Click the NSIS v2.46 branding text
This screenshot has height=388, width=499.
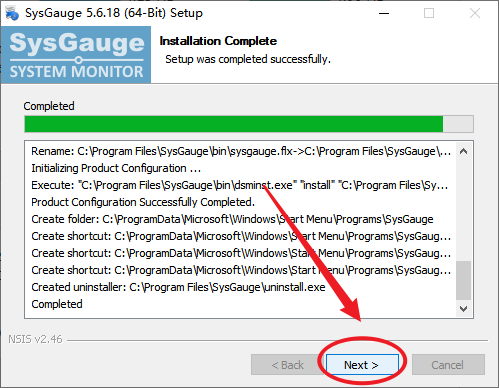click(x=35, y=339)
